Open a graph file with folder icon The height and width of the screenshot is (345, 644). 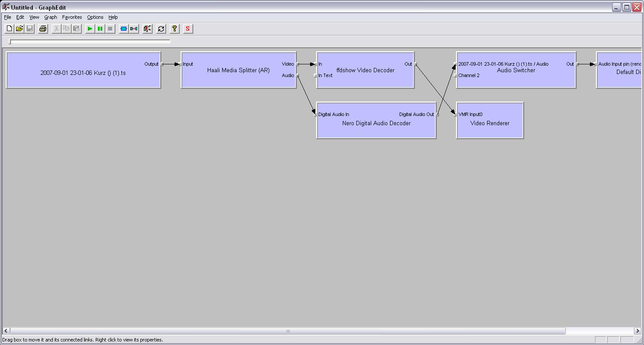tap(19, 29)
